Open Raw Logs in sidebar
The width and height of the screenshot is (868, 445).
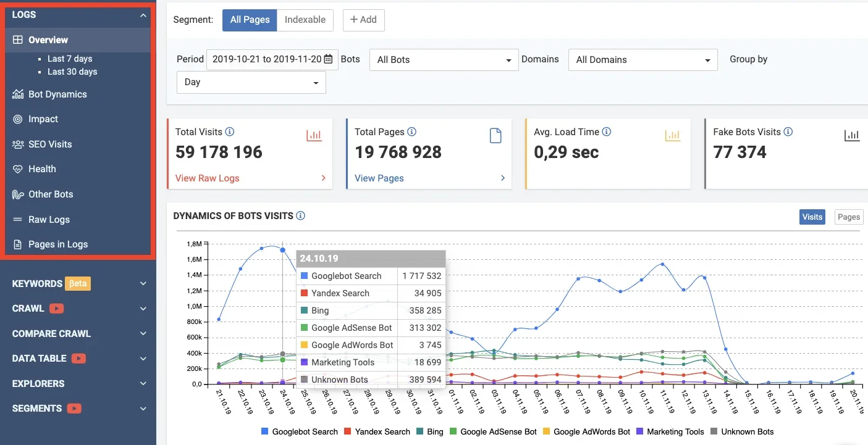(x=49, y=220)
